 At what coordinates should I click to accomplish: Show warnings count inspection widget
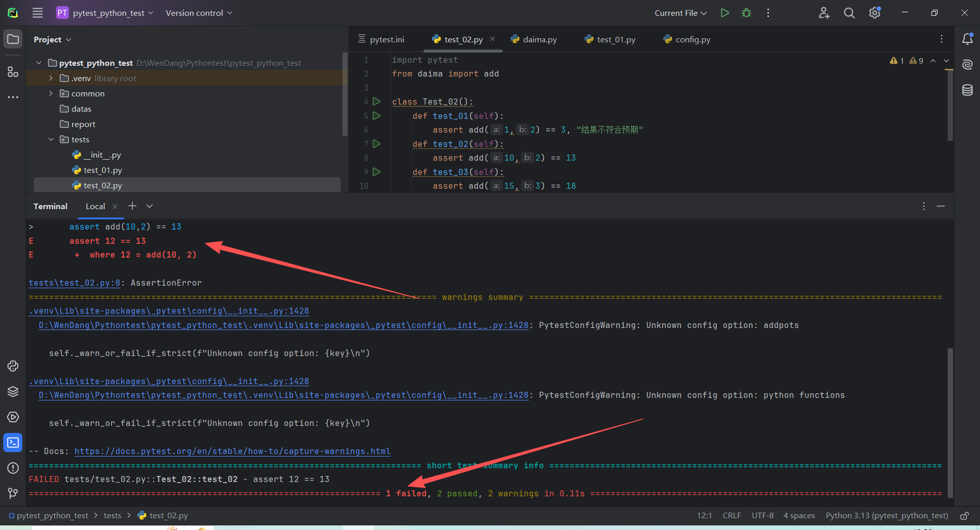click(906, 61)
